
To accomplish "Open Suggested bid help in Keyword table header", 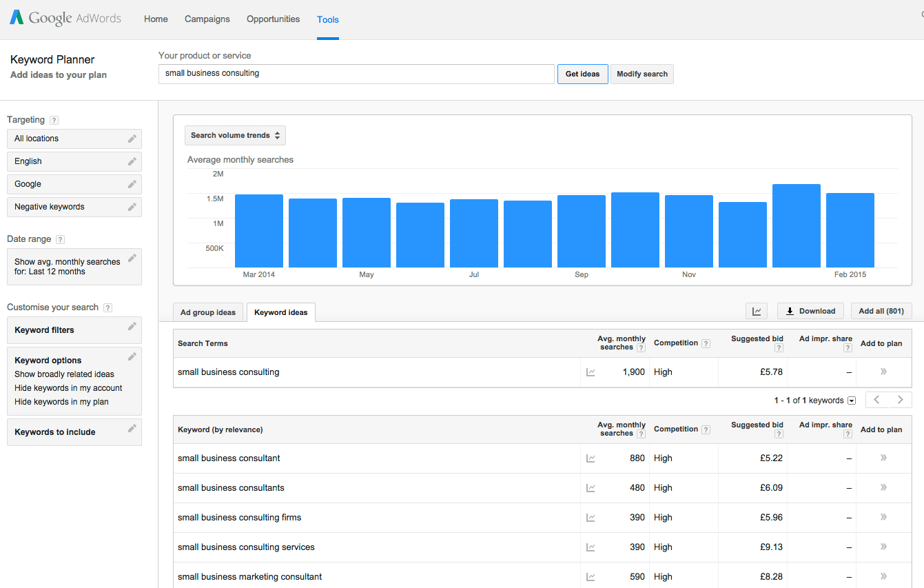I will (x=779, y=434).
